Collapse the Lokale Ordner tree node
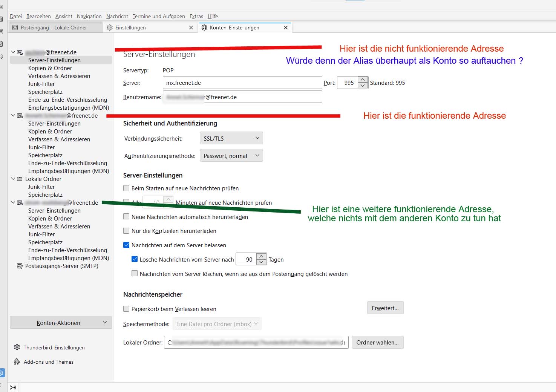556x392 pixels. tap(13, 179)
